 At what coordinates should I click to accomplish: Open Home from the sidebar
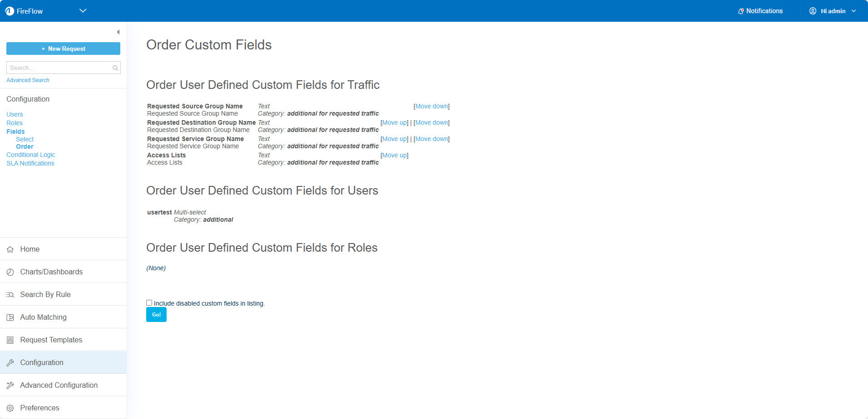point(30,249)
